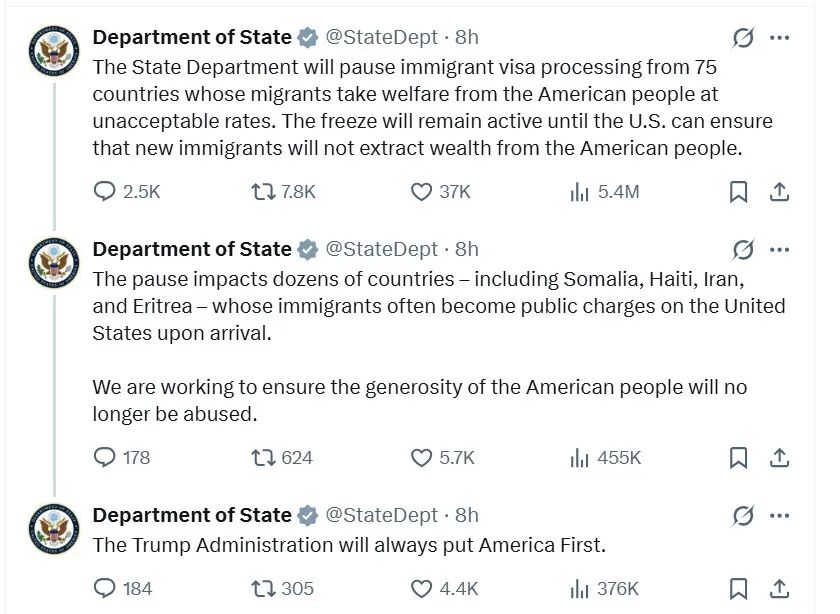Viewport: 840px width, 614px height.
Task: Reply to the tweet with 178 replies
Action: coord(105,457)
